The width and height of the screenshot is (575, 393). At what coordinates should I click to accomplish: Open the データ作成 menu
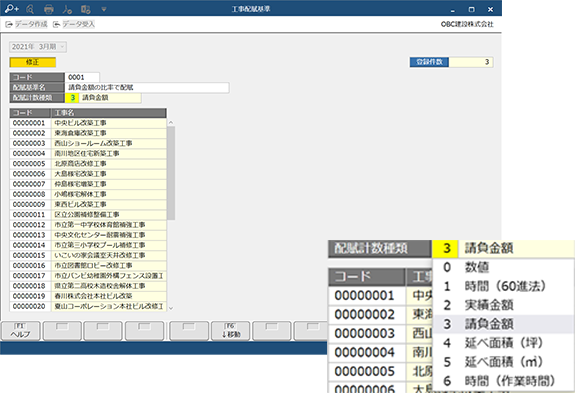31,24
